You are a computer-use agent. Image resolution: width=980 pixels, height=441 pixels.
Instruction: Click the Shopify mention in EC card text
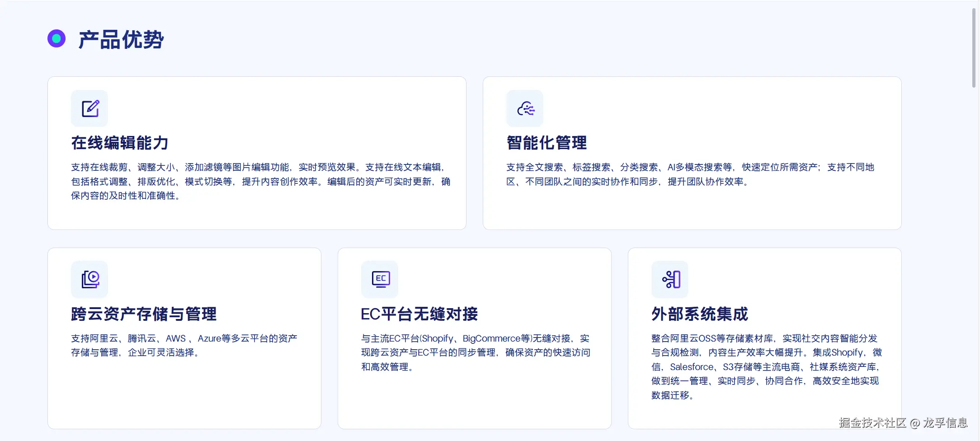pyautogui.click(x=437, y=338)
